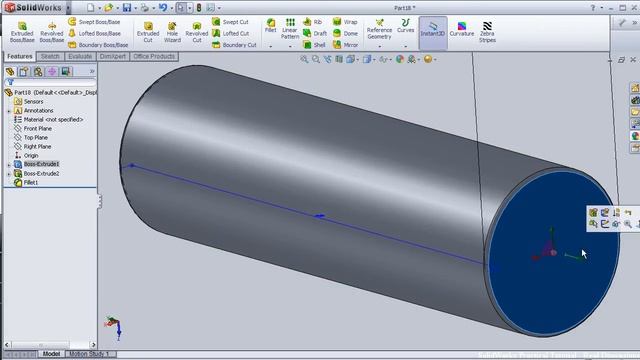The image size is (640, 360).
Task: Select the Wrap feature
Action: pyautogui.click(x=345, y=22)
